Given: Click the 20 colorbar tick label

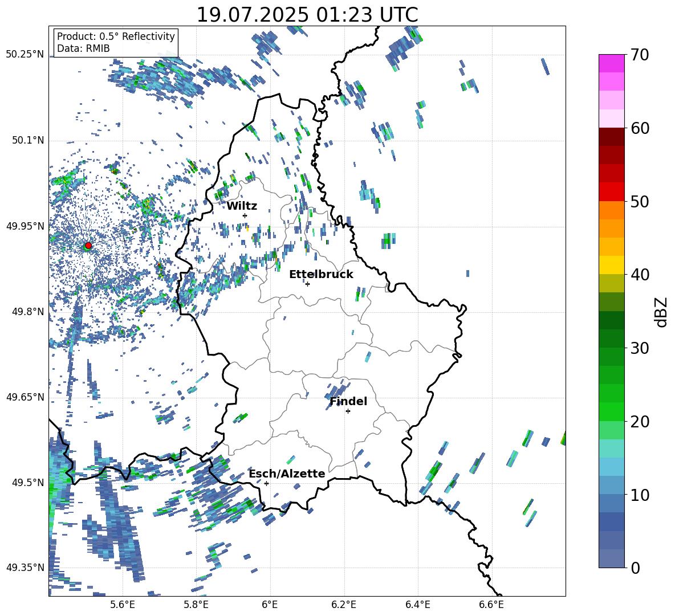Looking at the screenshot, I should tap(640, 422).
